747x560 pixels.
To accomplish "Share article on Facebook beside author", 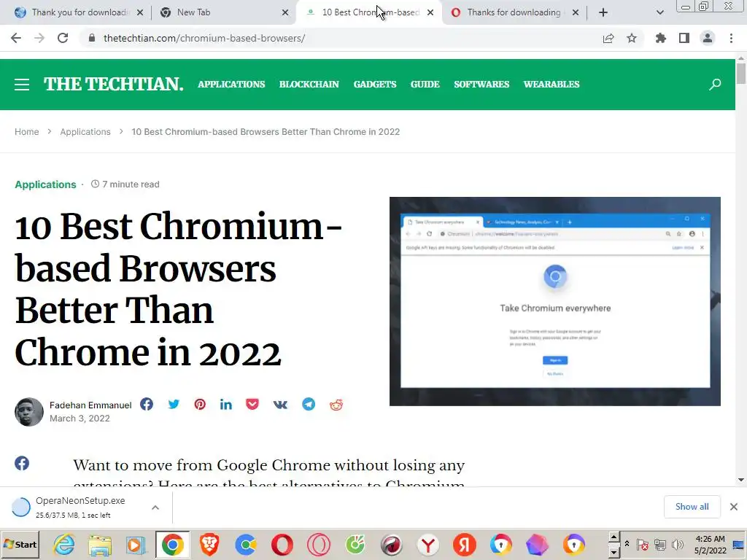I will click(147, 404).
